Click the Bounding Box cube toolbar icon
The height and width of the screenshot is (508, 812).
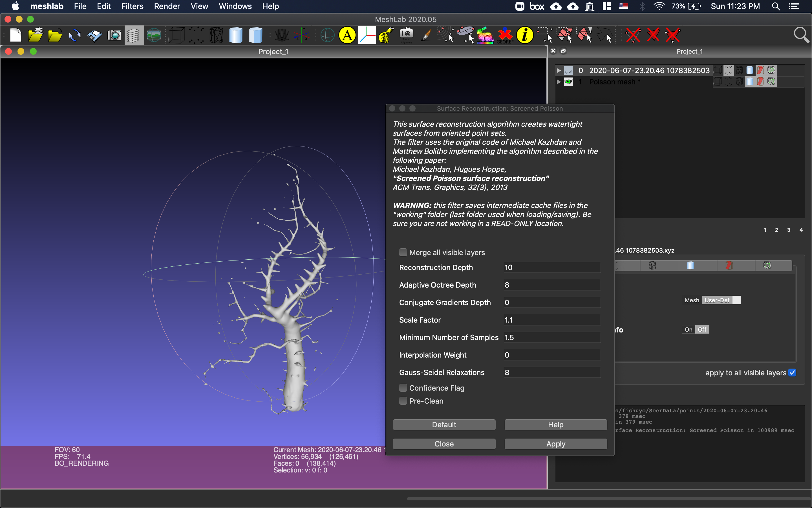pos(176,35)
